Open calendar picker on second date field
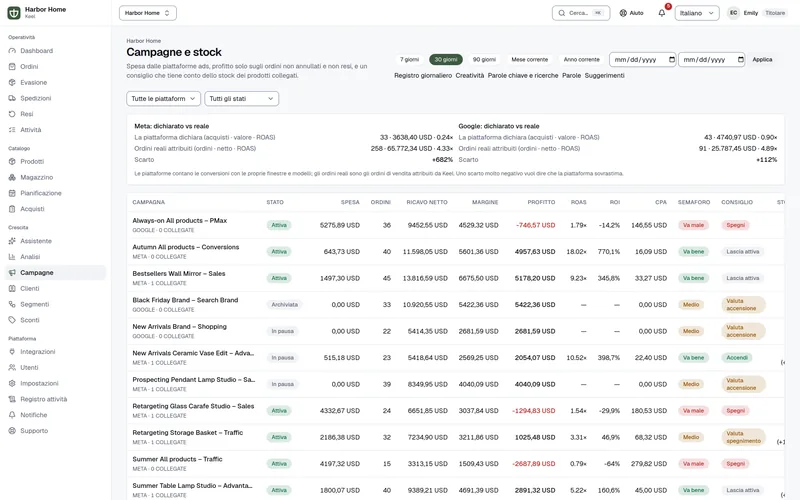The image size is (800, 500). [740, 60]
